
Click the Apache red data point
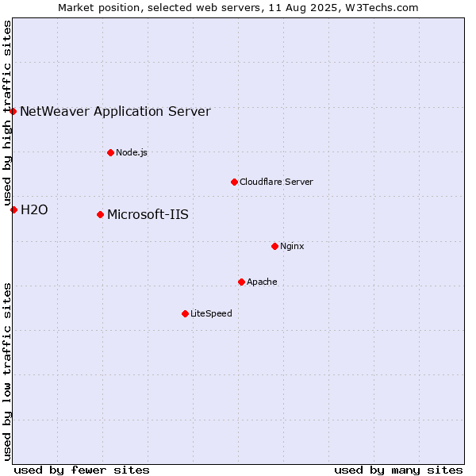242,282
